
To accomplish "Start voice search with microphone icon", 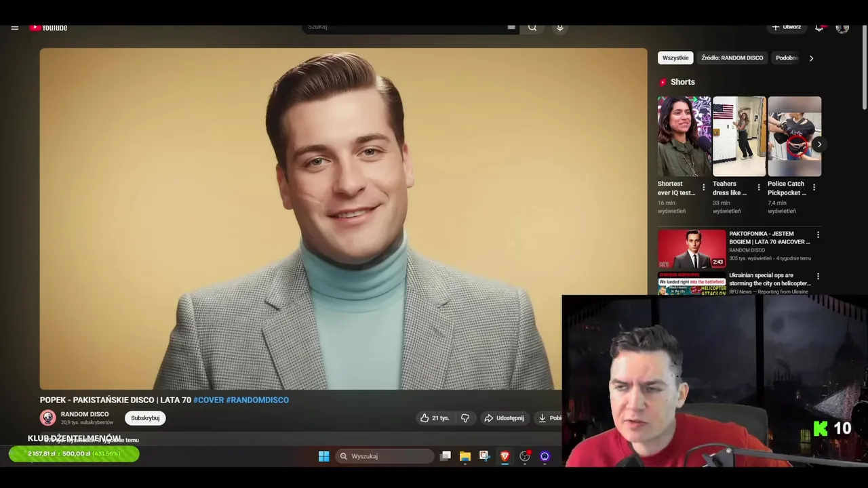I will [559, 27].
